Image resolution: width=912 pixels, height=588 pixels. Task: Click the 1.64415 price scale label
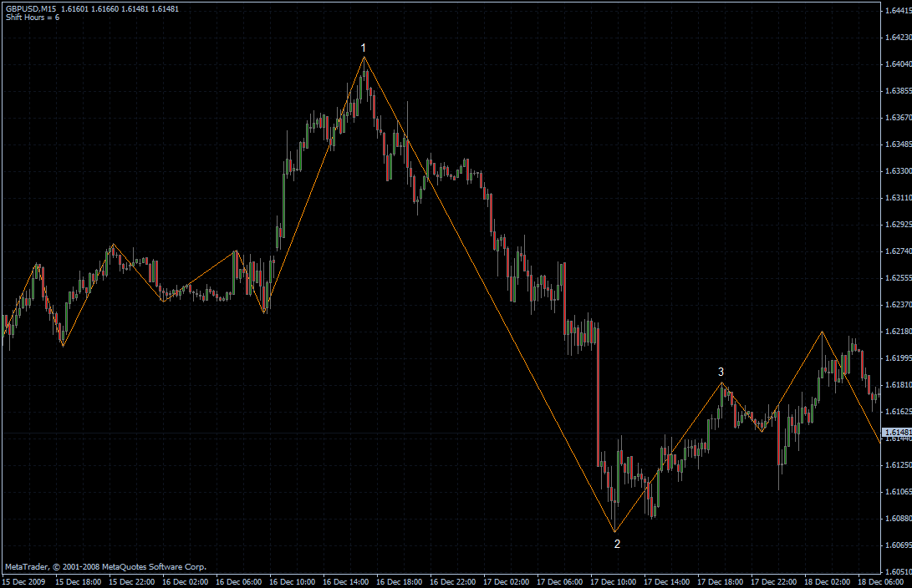pyautogui.click(x=898, y=11)
